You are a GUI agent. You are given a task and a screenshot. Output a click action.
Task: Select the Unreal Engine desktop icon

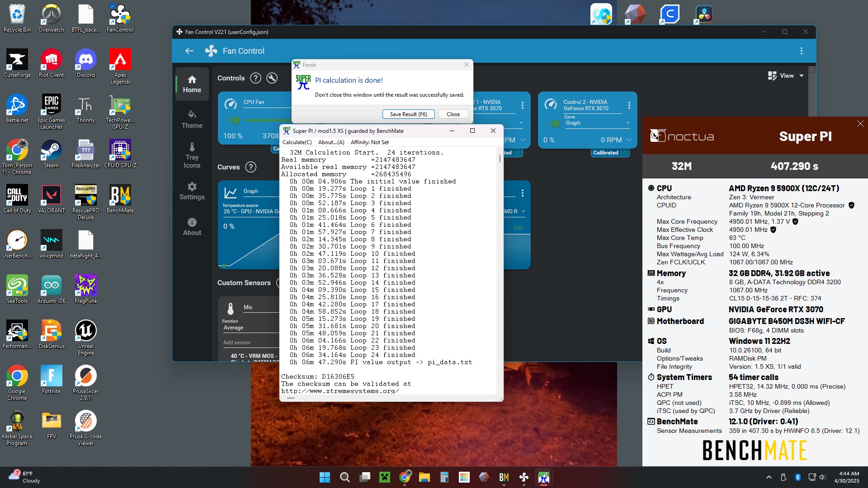click(x=85, y=338)
